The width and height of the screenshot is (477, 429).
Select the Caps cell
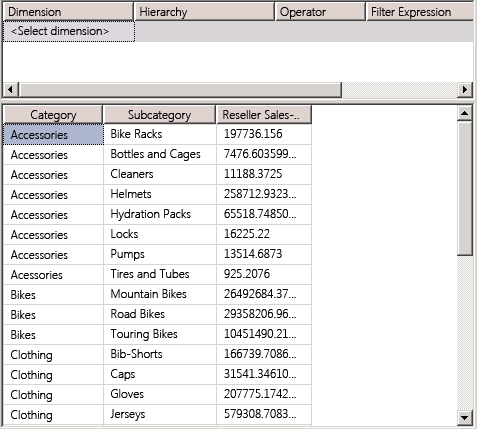click(160, 374)
